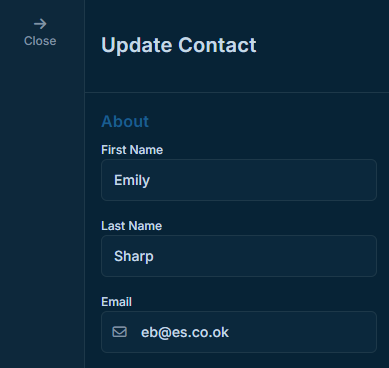Click the eb@es.co.ok email address text
Viewport: 389px width, 368px height.
(x=185, y=332)
